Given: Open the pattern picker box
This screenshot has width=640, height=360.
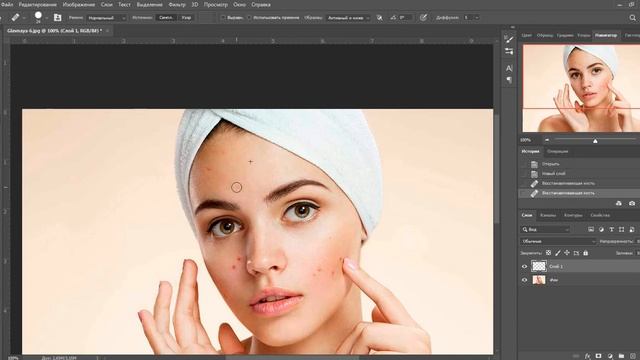Looking at the screenshot, I should (x=207, y=18).
